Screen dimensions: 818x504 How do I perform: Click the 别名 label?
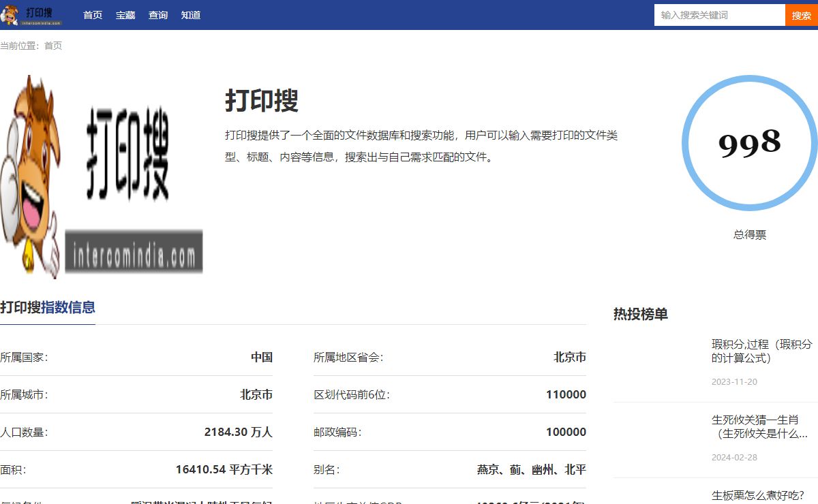pos(327,470)
